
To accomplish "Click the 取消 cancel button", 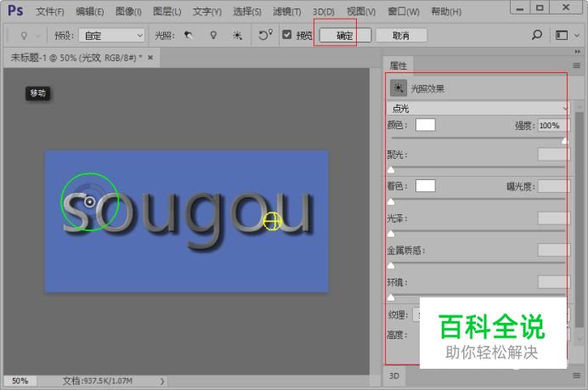I will click(401, 36).
